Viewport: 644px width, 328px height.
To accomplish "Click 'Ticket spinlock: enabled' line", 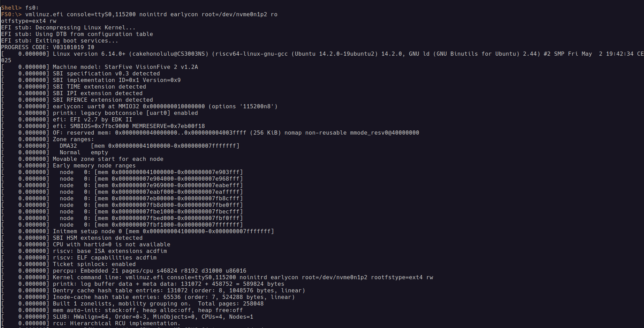I will [x=94, y=264].
